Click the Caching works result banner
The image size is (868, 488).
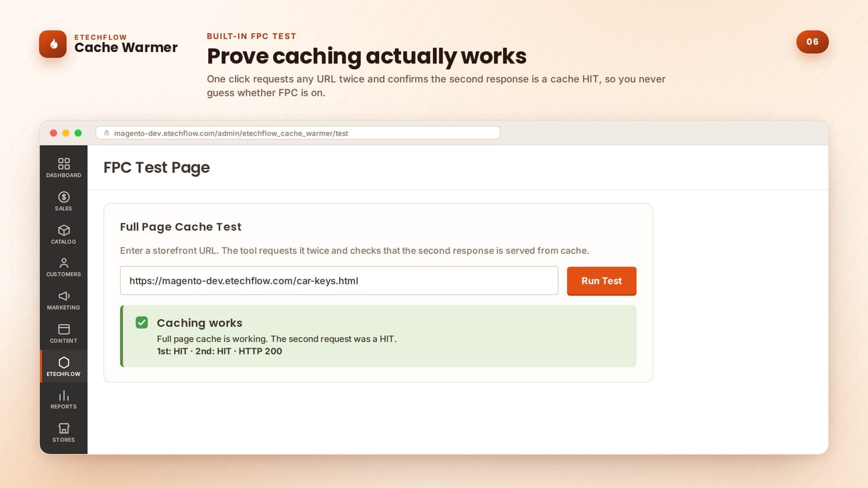pyautogui.click(x=378, y=336)
